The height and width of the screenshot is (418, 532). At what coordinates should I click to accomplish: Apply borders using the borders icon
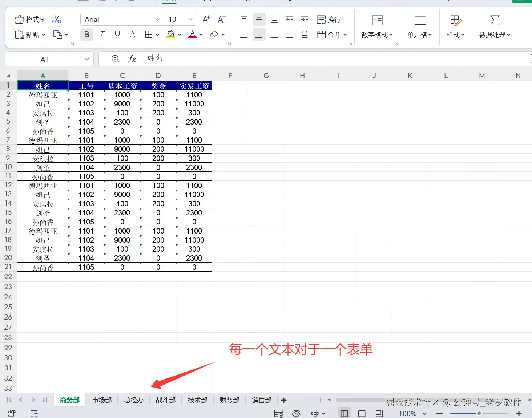[x=149, y=35]
